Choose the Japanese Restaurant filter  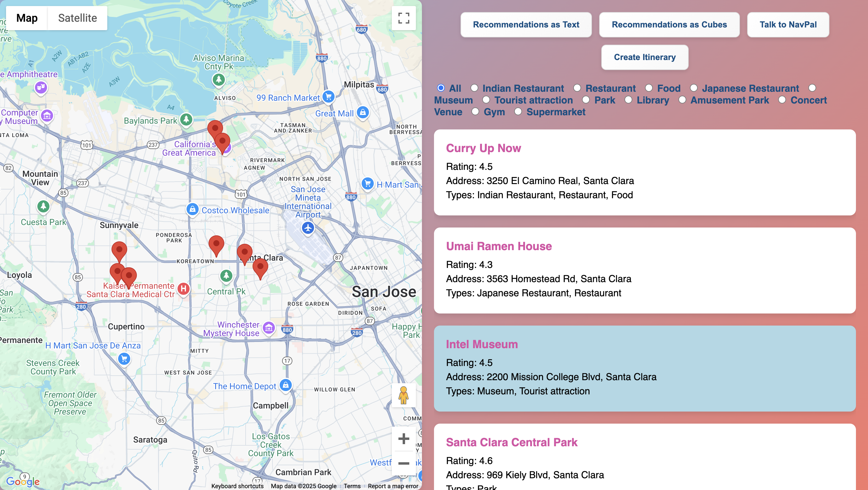694,88
